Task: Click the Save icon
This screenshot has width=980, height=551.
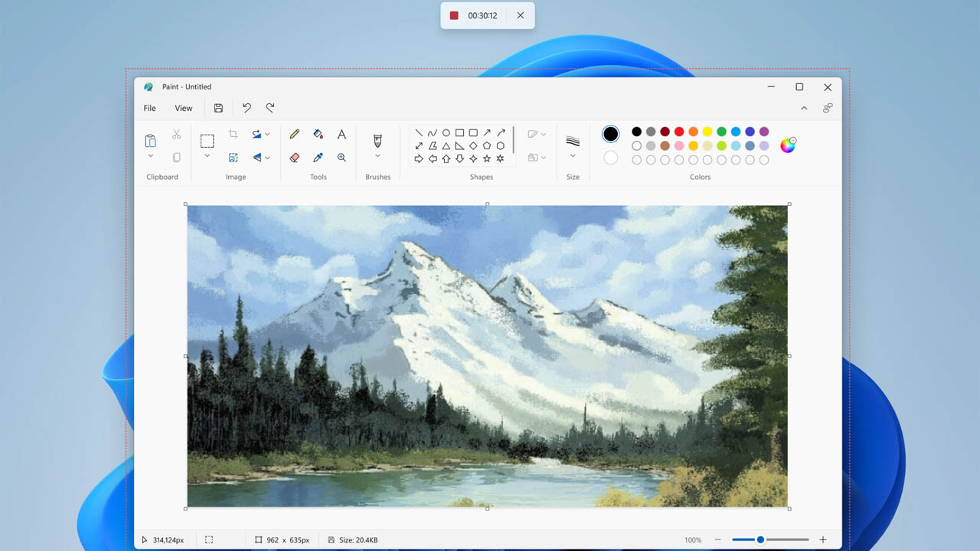Action: pyautogui.click(x=218, y=107)
